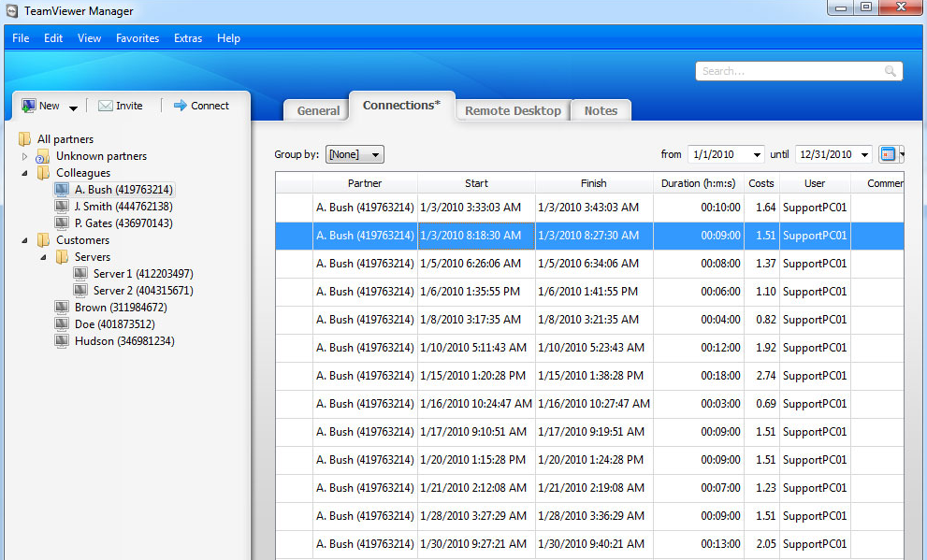Open the View menu
The image size is (927, 560).
89,37
